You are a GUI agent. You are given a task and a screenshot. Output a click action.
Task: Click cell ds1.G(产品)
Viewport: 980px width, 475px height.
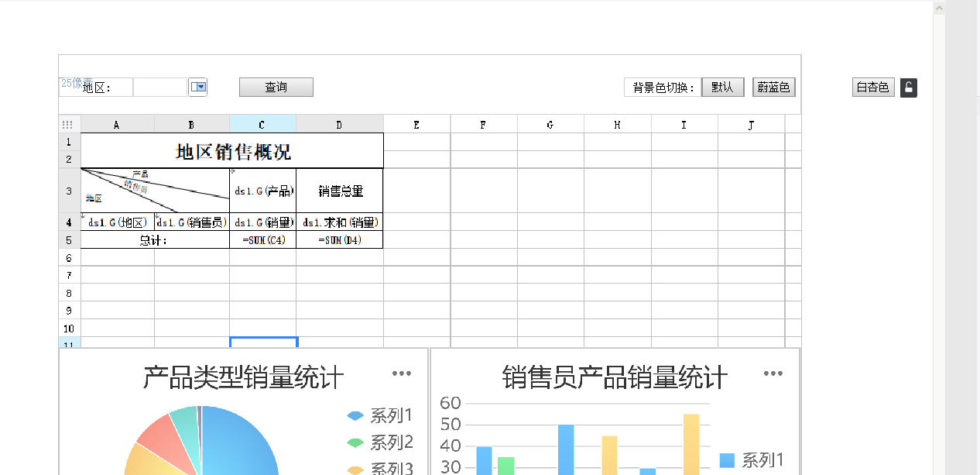[x=263, y=191]
